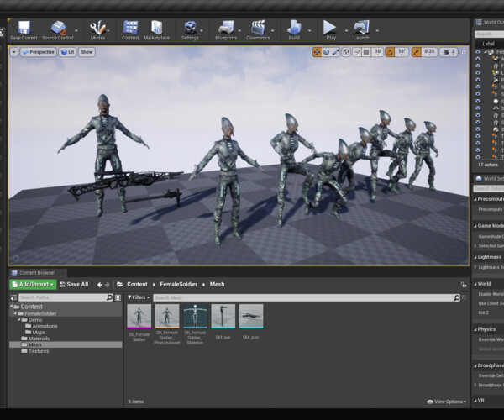Click the camera speed icon

[446, 52]
